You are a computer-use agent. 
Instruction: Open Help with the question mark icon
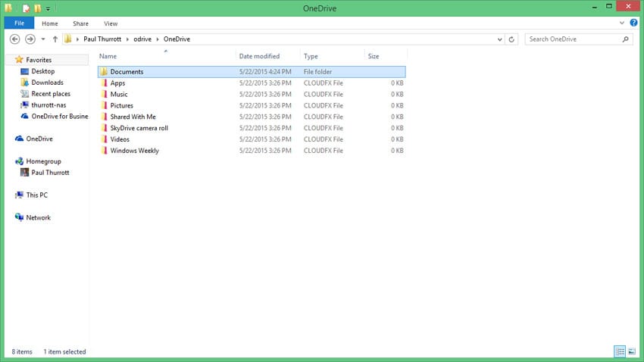pos(633,23)
